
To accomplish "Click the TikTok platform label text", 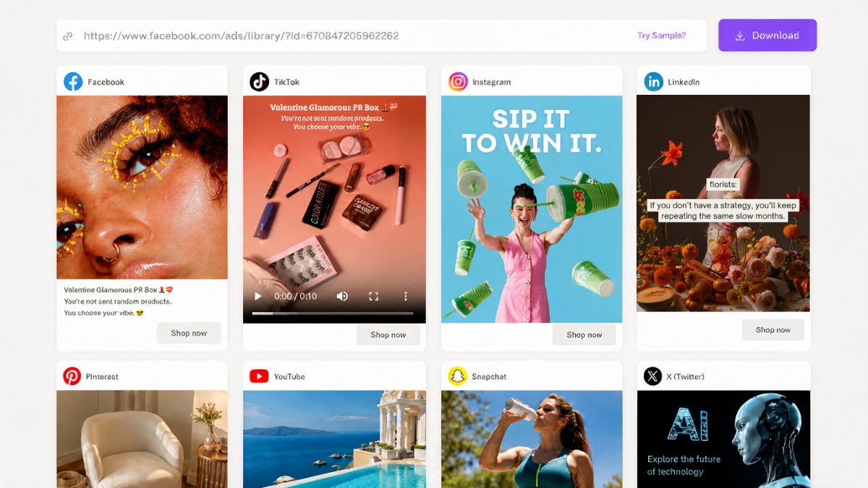I will (x=286, y=82).
